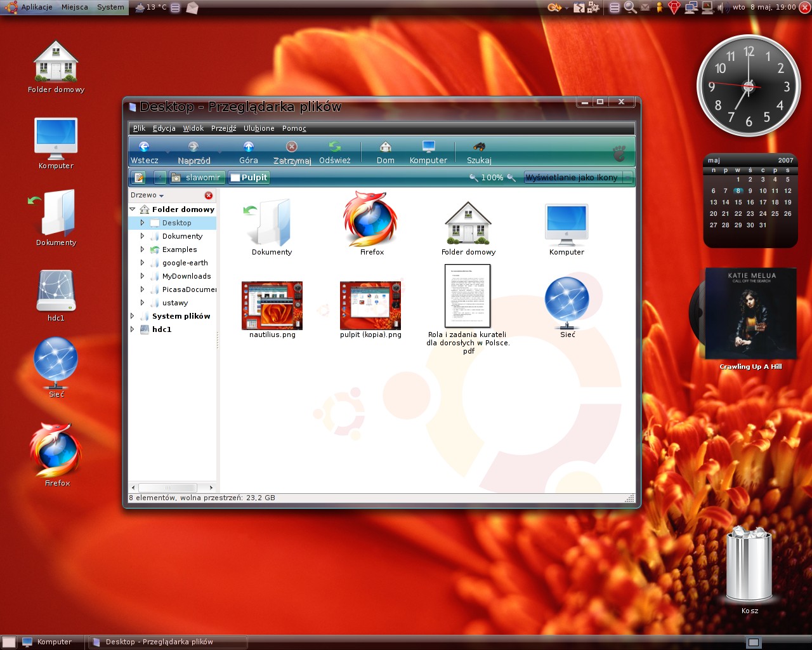Open the Plik menu
This screenshot has height=650, width=812.
(139, 128)
